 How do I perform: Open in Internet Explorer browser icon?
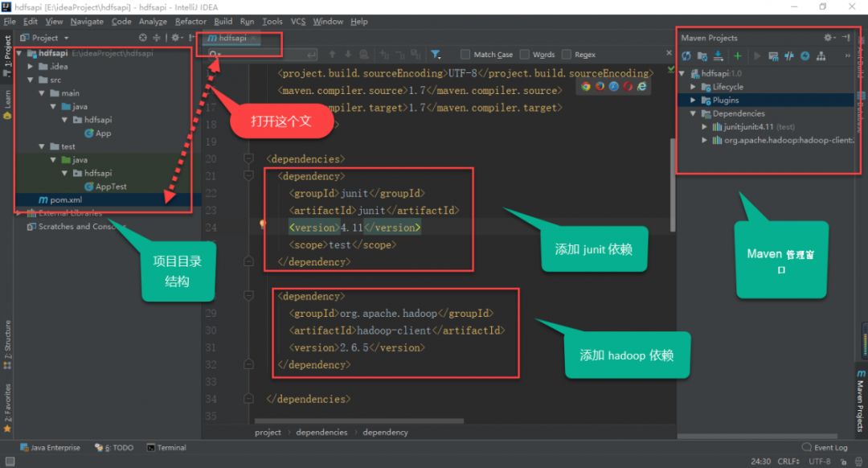641,86
